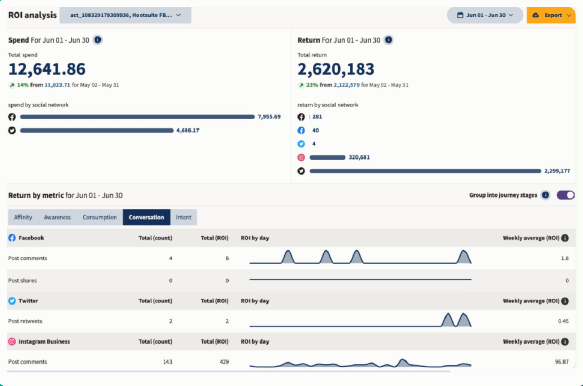Viewport: 583px width, 386px height.
Task: Click the previous spend value 11,023.71 link
Action: click(x=57, y=85)
